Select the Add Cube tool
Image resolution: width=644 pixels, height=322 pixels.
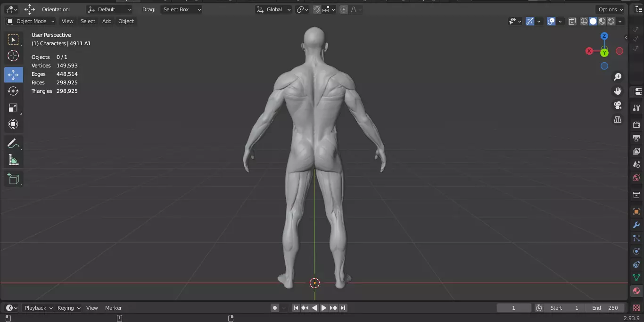(x=13, y=179)
